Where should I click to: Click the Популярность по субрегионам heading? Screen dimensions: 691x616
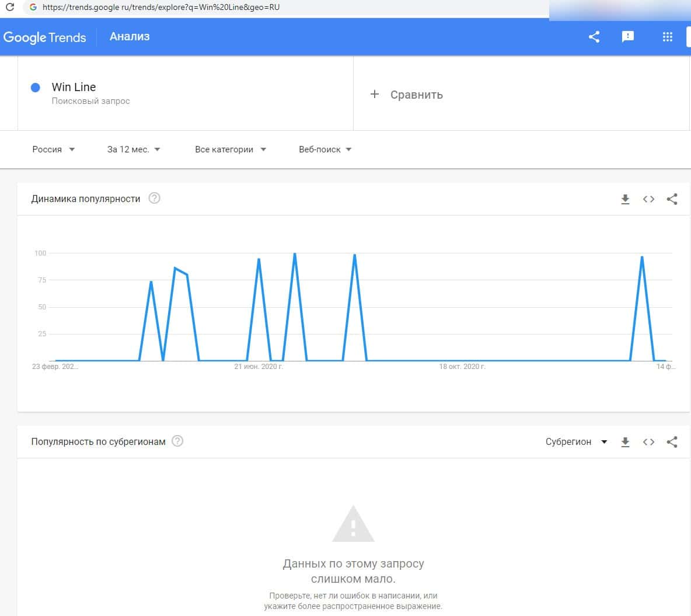98,442
